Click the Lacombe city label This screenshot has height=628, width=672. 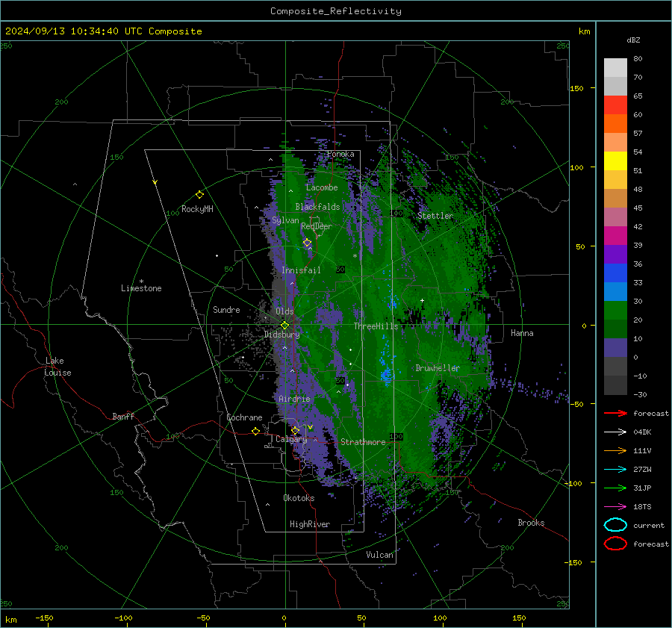pyautogui.click(x=322, y=187)
